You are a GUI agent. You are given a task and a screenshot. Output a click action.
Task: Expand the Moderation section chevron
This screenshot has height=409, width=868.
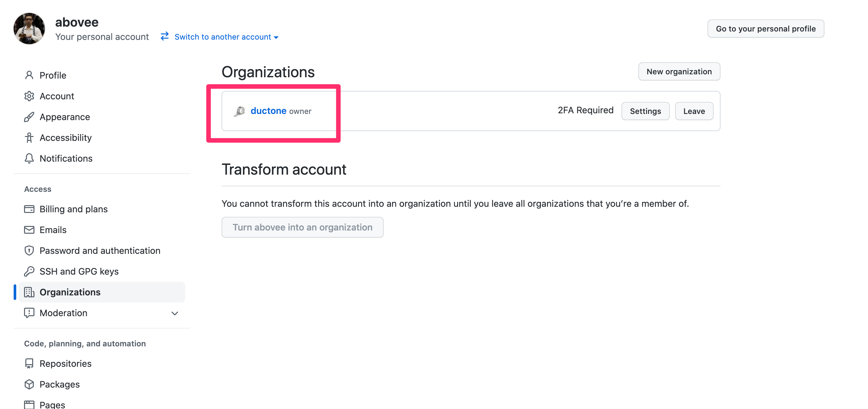pyautogui.click(x=174, y=313)
